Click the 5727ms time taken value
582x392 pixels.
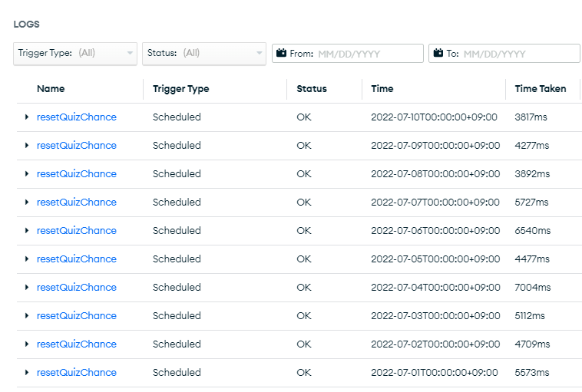coord(531,202)
